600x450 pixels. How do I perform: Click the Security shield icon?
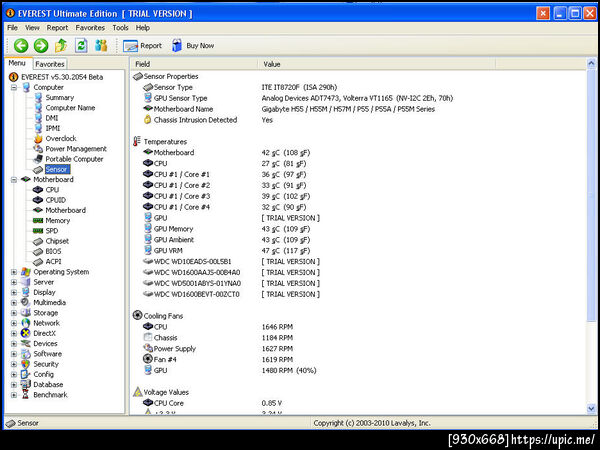tap(26, 364)
